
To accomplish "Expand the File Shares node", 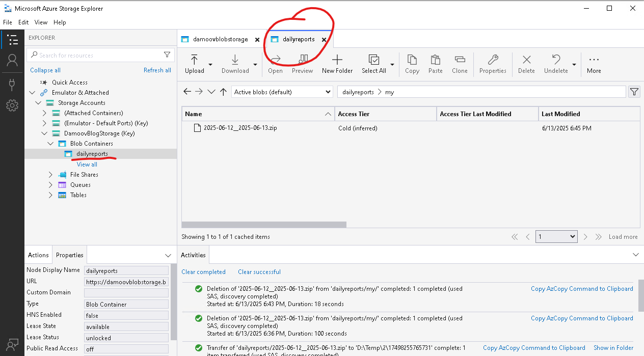I will (50, 174).
